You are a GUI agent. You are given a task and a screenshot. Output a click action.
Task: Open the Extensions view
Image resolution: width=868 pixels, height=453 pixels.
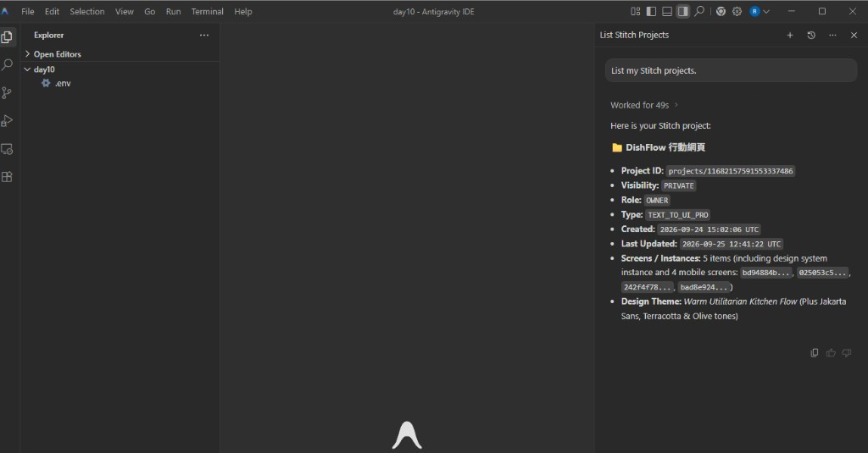tap(7, 177)
